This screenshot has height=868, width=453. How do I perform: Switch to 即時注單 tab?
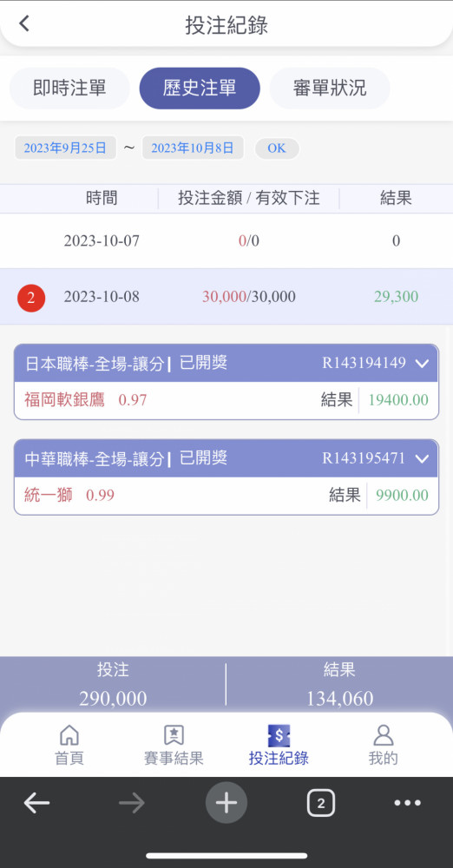69,88
